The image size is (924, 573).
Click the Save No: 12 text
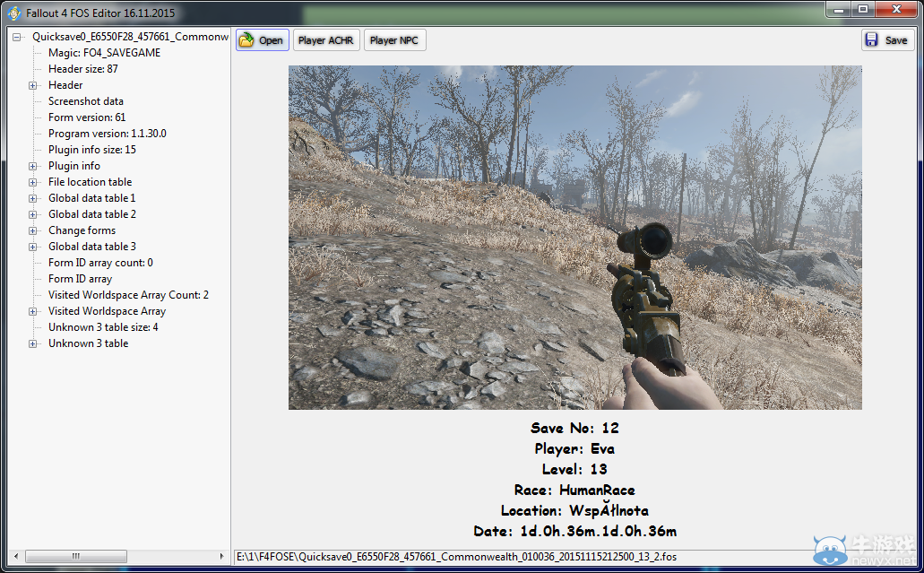[574, 428]
